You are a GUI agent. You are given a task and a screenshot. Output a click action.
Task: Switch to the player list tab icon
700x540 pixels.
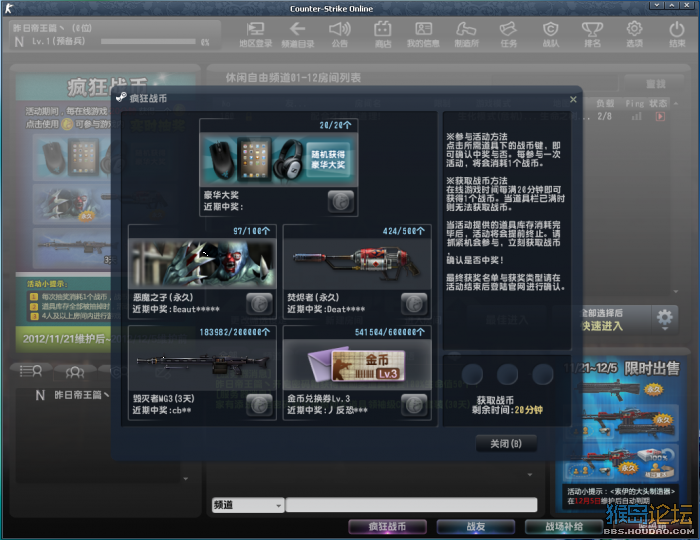pyautogui.click(x=31, y=371)
